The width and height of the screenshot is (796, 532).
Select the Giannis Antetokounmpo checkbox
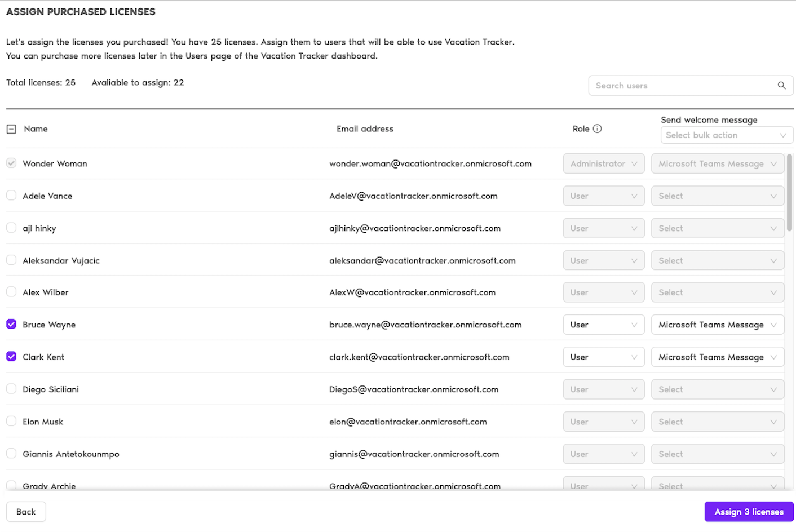11,453
